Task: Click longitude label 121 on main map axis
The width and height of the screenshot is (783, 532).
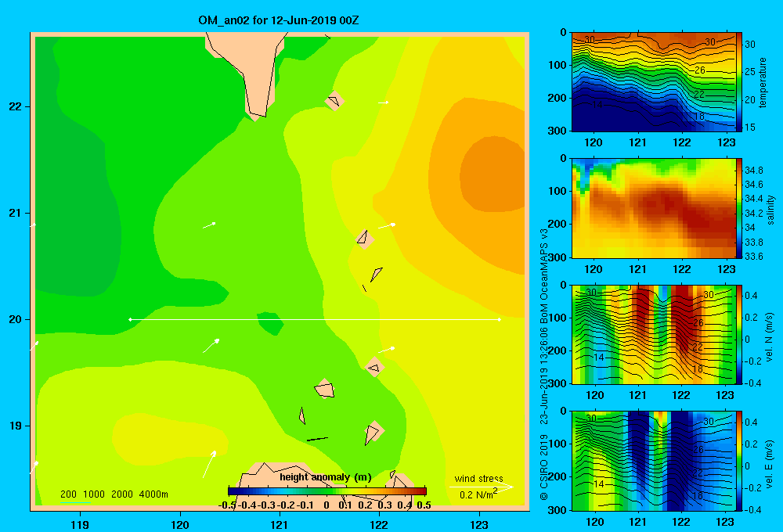Action: click(280, 524)
